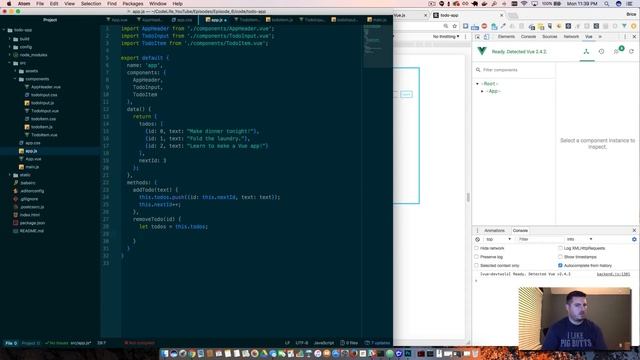This screenshot has height=360, width=640.
Task: Click the Apple menu icon
Action: pyautogui.click(x=9, y=4)
